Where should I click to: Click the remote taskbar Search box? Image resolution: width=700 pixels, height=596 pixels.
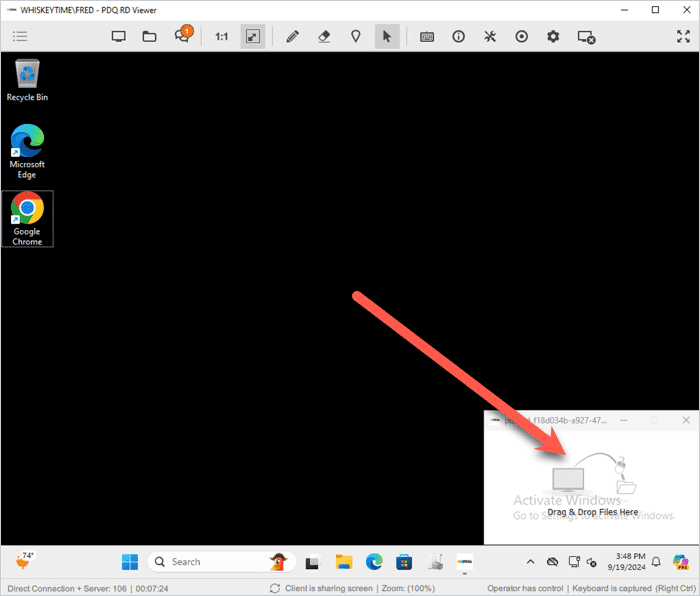click(x=222, y=562)
